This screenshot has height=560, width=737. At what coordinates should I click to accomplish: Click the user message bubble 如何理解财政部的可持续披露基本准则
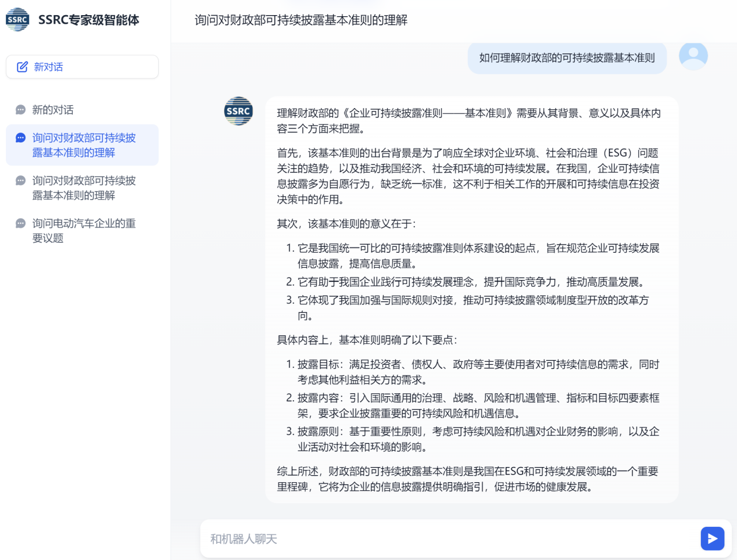tap(567, 58)
